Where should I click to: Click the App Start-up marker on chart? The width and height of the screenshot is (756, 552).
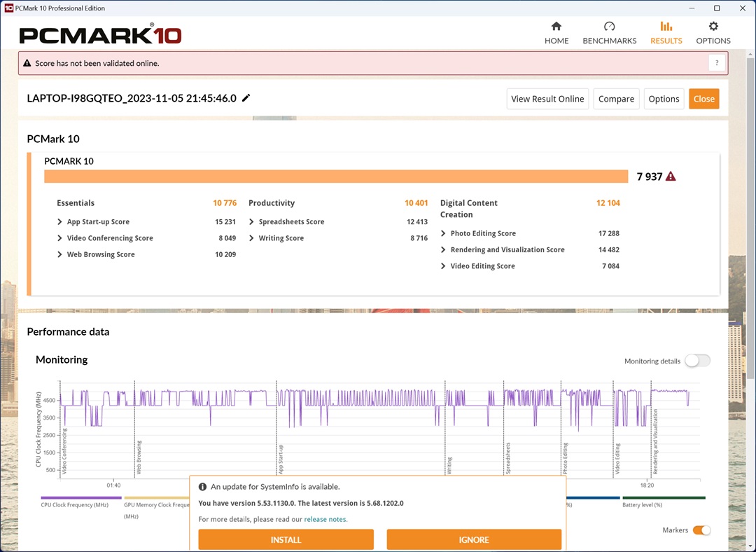point(281,460)
